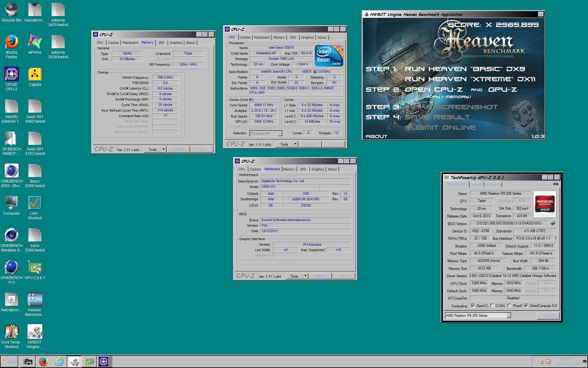Open CINEBENCH Windows 64 icon
Screen dimensions: 588x368
point(12,240)
